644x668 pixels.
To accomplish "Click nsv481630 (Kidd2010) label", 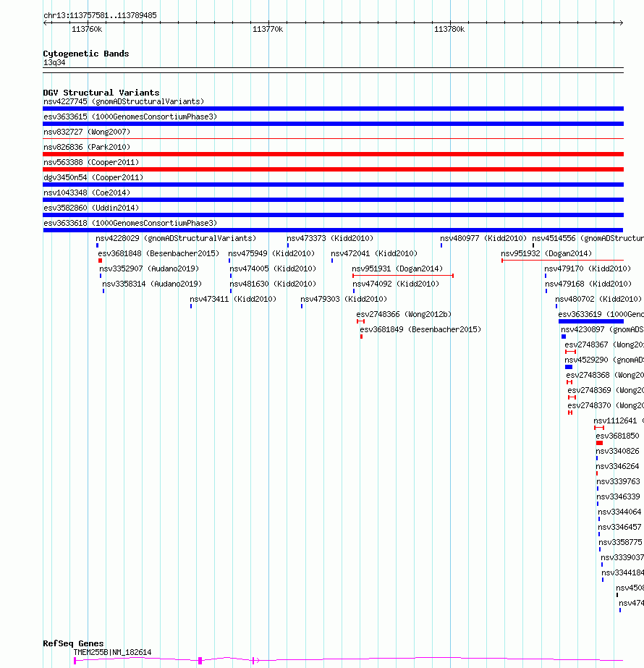I will [273, 284].
